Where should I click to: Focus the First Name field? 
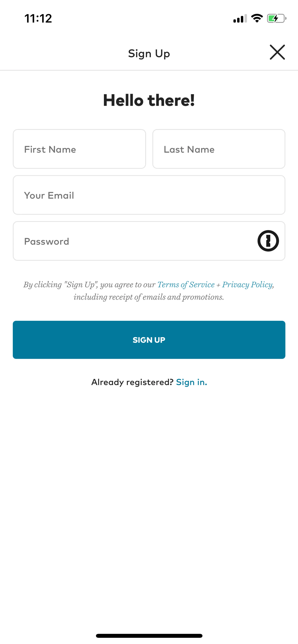[x=79, y=149]
